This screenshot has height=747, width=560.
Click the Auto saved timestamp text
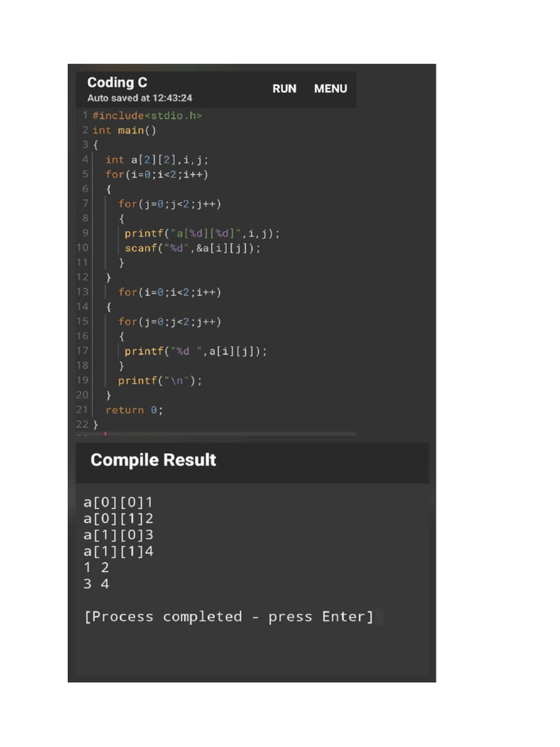pyautogui.click(x=139, y=98)
